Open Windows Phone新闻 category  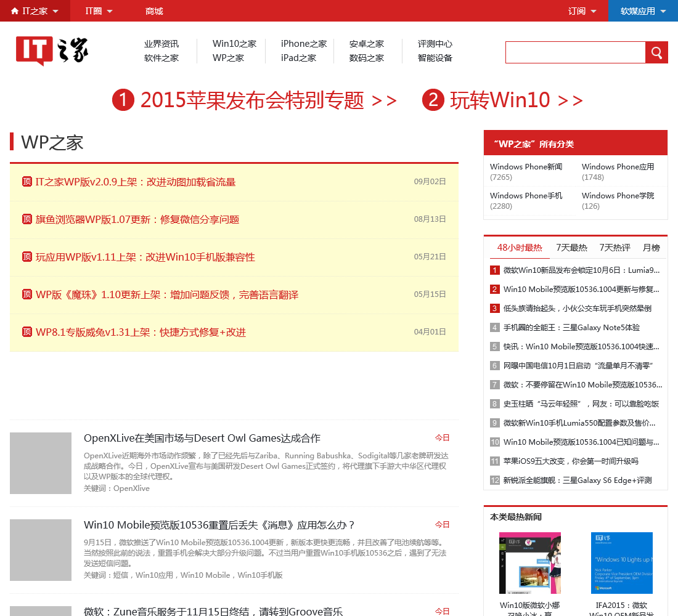point(526,167)
